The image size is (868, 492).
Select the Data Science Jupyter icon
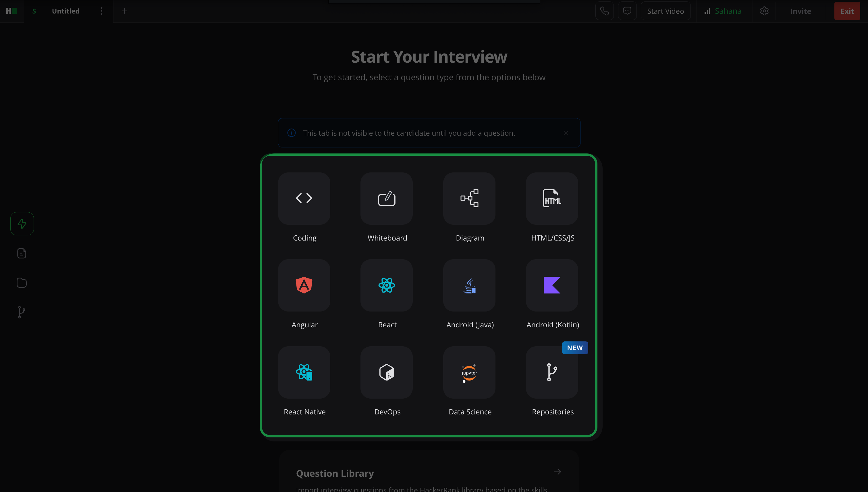pos(469,372)
